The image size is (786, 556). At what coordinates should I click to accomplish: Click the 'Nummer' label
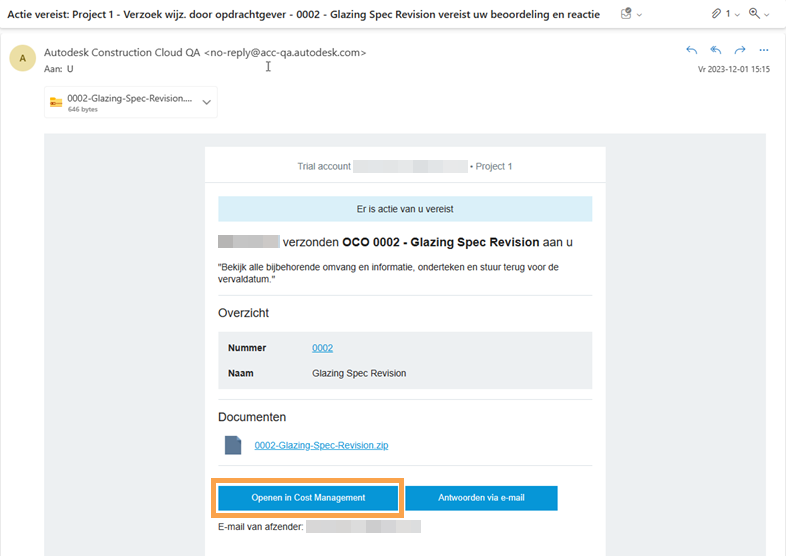(247, 348)
